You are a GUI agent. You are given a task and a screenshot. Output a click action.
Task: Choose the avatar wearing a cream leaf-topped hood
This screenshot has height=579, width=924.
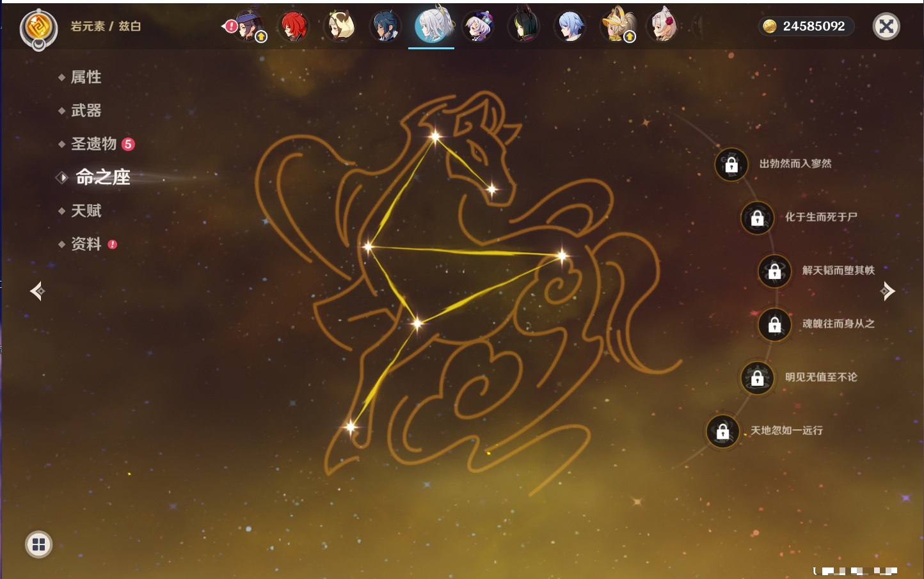point(340,26)
